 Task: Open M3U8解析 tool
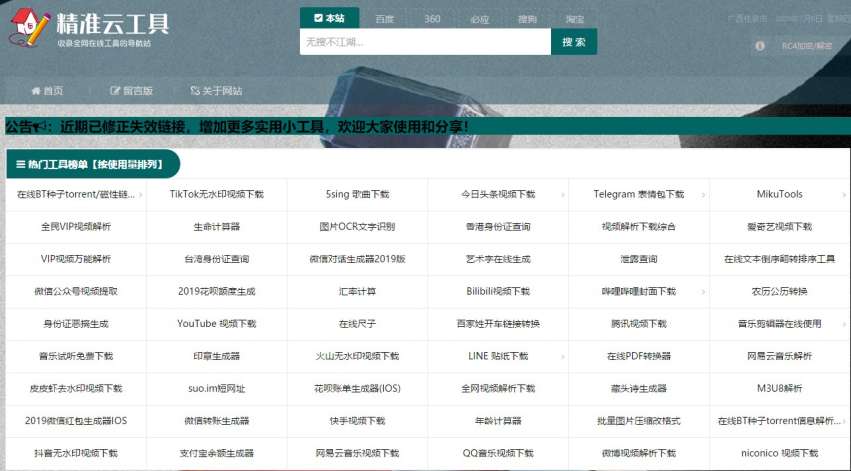click(x=779, y=389)
